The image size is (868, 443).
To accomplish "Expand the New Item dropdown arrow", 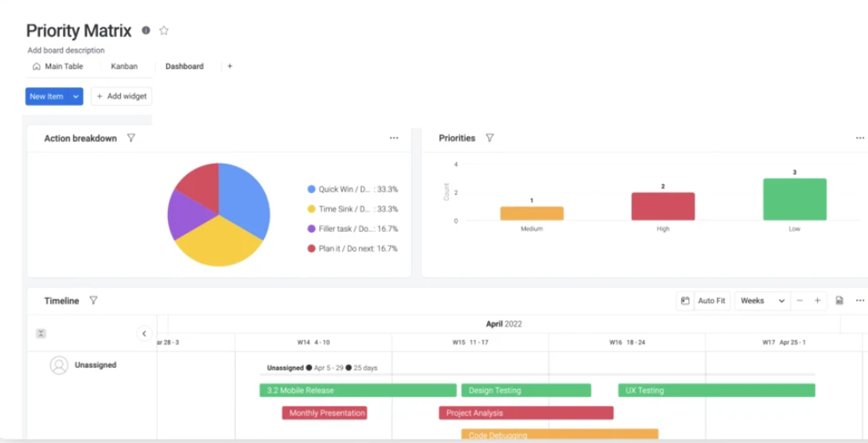I will click(76, 96).
